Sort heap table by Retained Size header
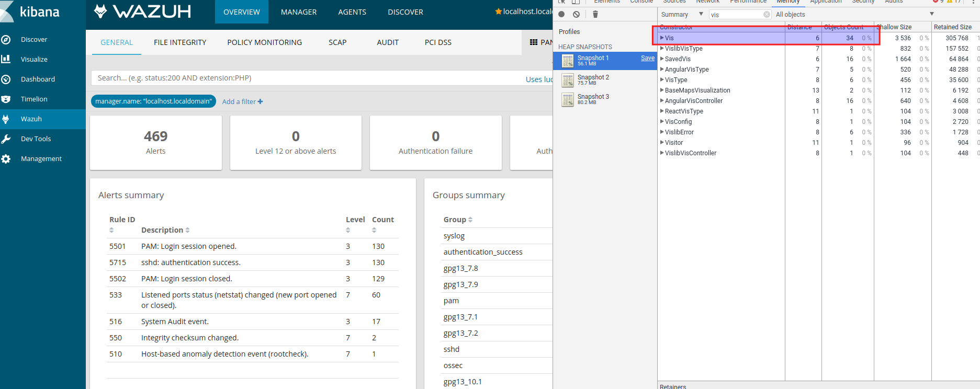This screenshot has height=389, width=980. [952, 27]
